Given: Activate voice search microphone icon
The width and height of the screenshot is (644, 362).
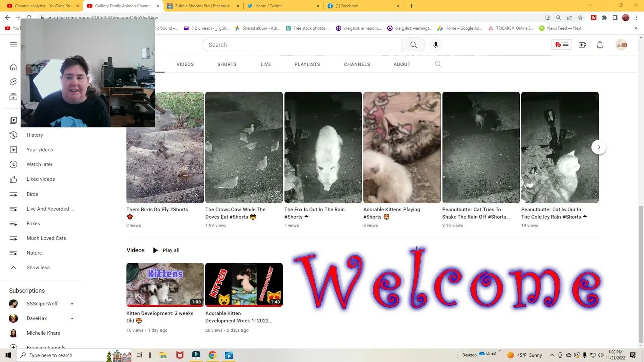Looking at the screenshot, I should [436, 45].
